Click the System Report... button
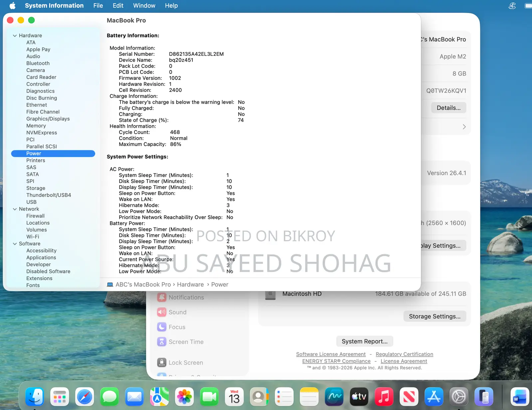This screenshot has height=410, width=532. (365, 341)
